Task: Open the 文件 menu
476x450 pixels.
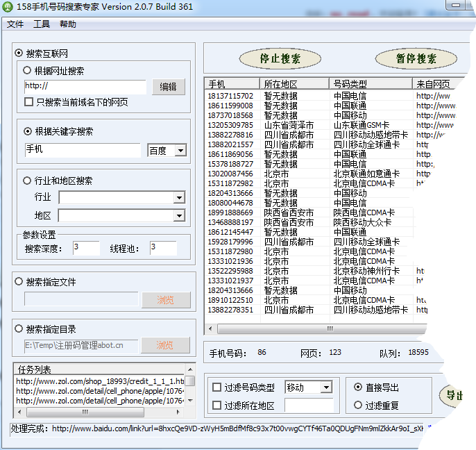Action: [15, 24]
